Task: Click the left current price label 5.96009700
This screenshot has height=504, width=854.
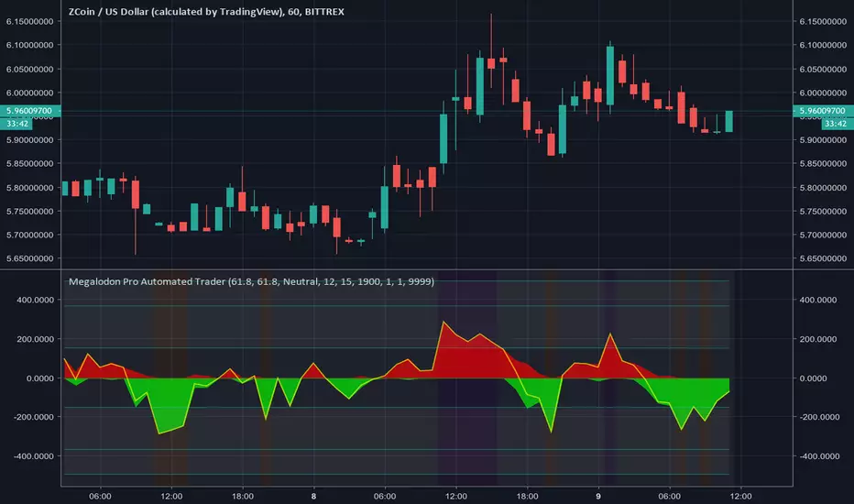Action: point(30,111)
